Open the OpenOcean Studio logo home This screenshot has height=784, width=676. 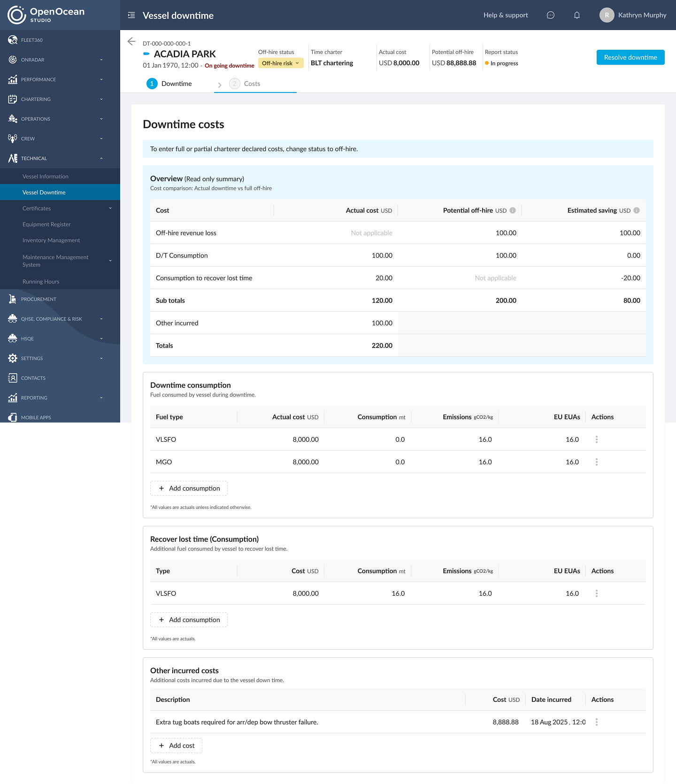pos(46,15)
